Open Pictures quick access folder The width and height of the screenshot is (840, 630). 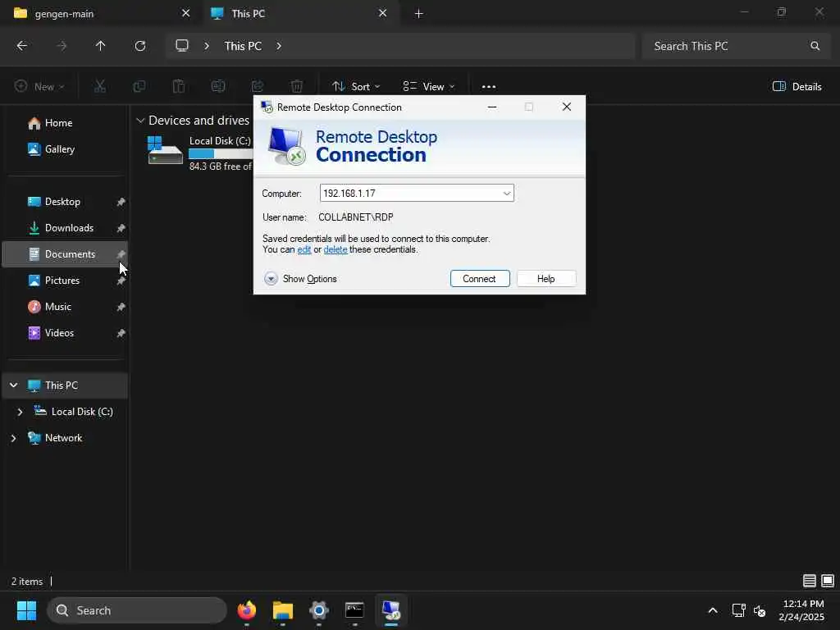(x=66, y=281)
